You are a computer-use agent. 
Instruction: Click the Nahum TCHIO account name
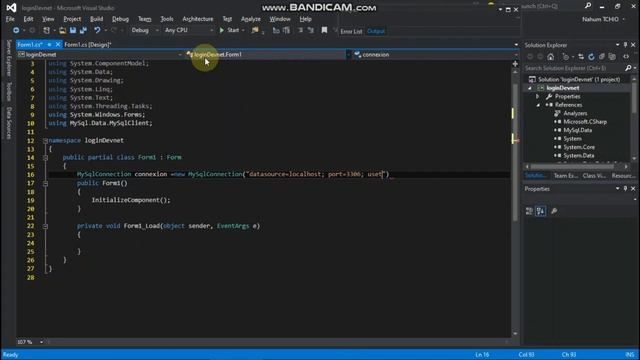click(x=600, y=19)
